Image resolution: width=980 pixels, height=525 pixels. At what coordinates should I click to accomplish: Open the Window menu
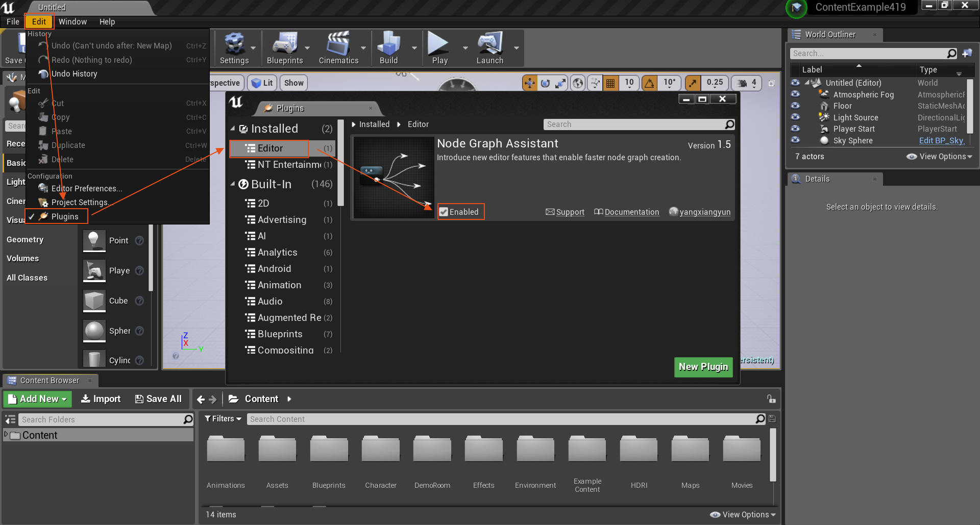pos(72,21)
